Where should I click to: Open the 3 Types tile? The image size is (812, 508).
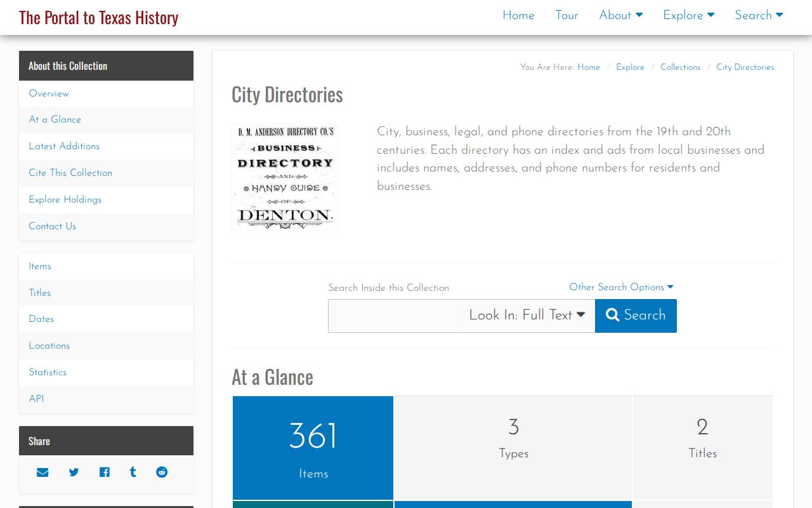click(513, 448)
